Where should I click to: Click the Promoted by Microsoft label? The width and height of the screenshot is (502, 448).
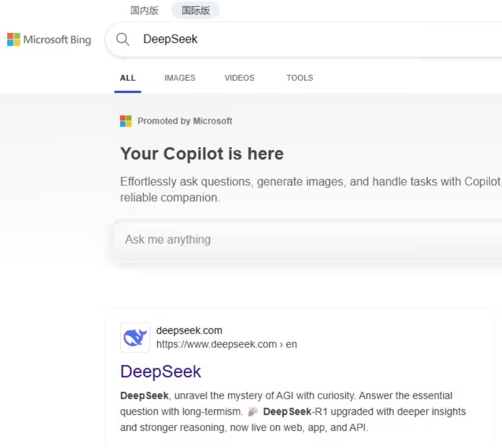(x=185, y=121)
